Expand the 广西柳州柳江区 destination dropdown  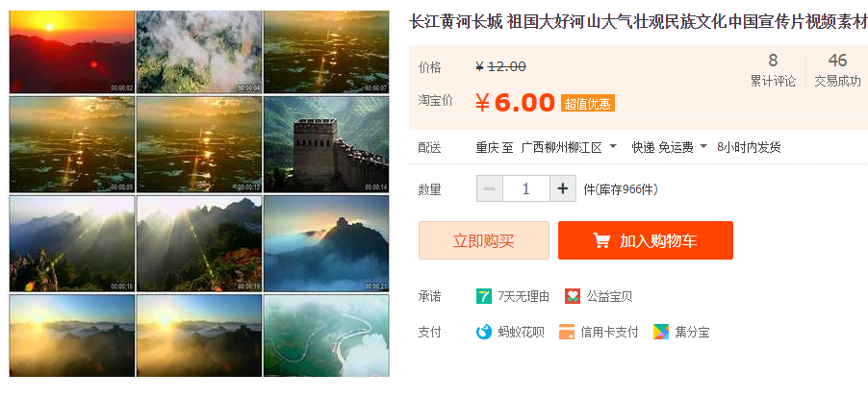(x=613, y=147)
